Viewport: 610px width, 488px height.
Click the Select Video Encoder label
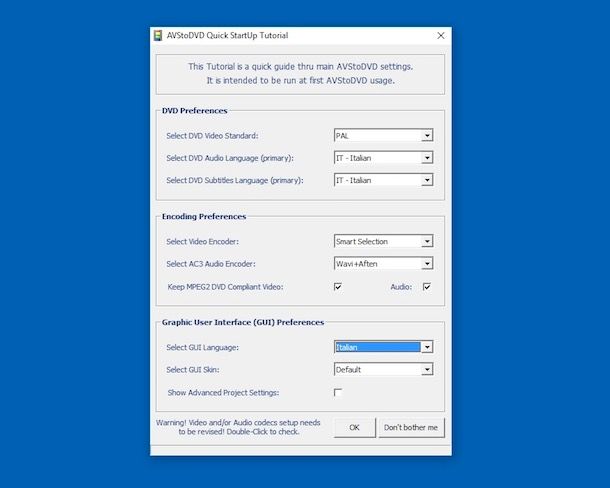click(203, 242)
